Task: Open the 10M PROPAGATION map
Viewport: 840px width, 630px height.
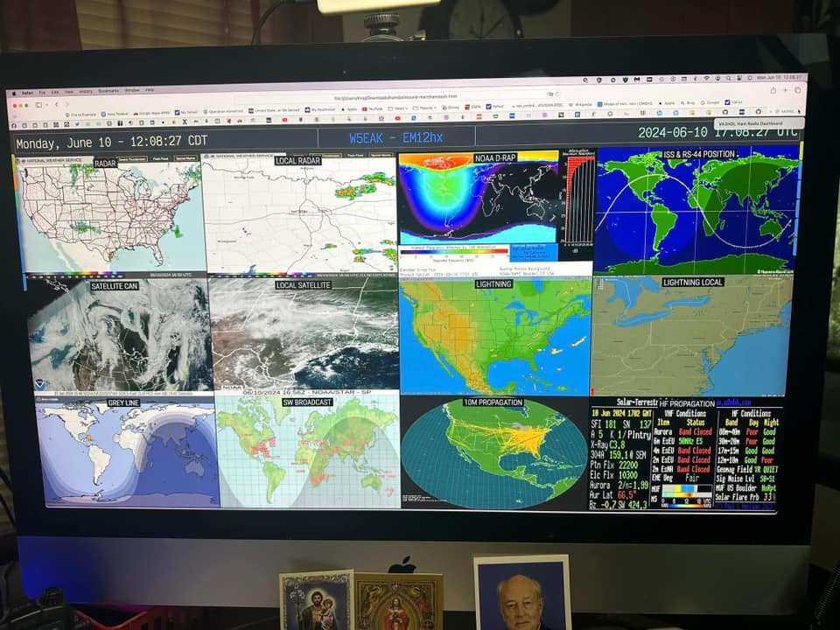Action: [494, 453]
